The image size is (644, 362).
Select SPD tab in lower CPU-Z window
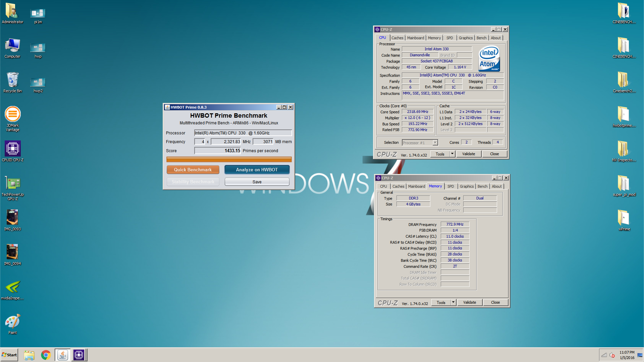point(451,186)
